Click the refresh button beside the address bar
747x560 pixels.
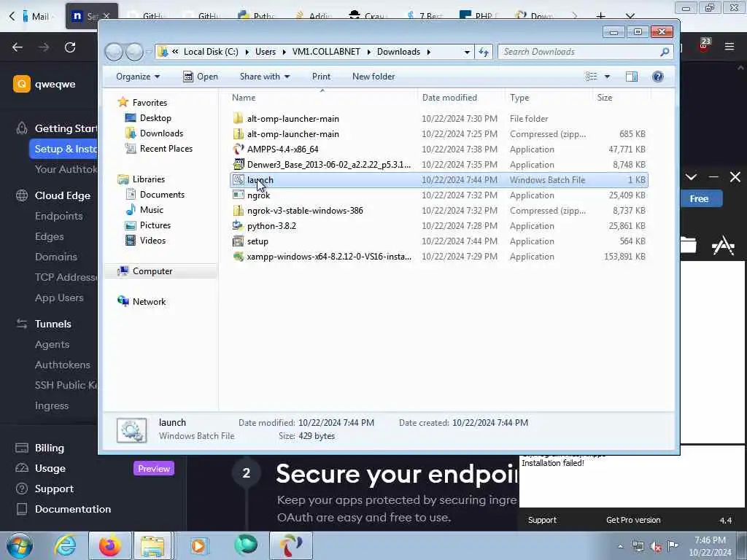point(484,52)
